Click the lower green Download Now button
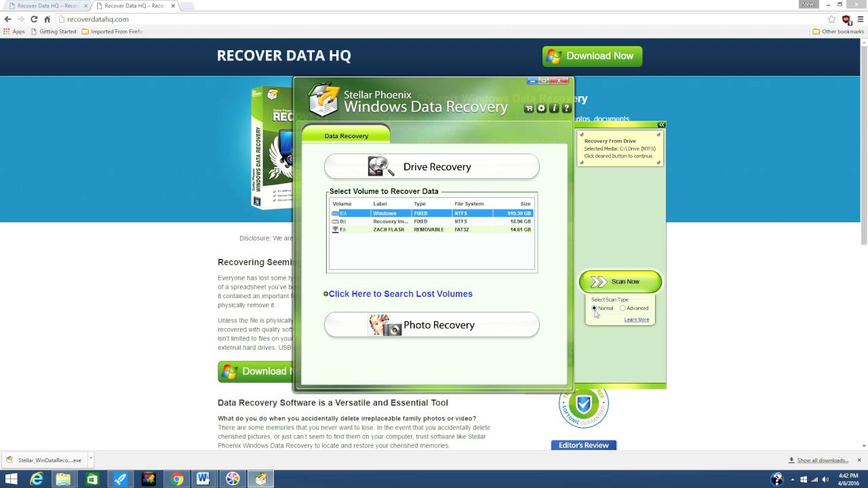The height and width of the screenshot is (488, 868). click(x=256, y=371)
